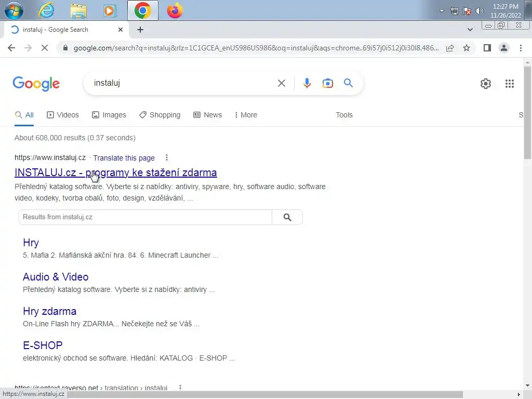Switch to the Chrome taskbar icon
Screen dimensions: 532x399
coord(143,10)
